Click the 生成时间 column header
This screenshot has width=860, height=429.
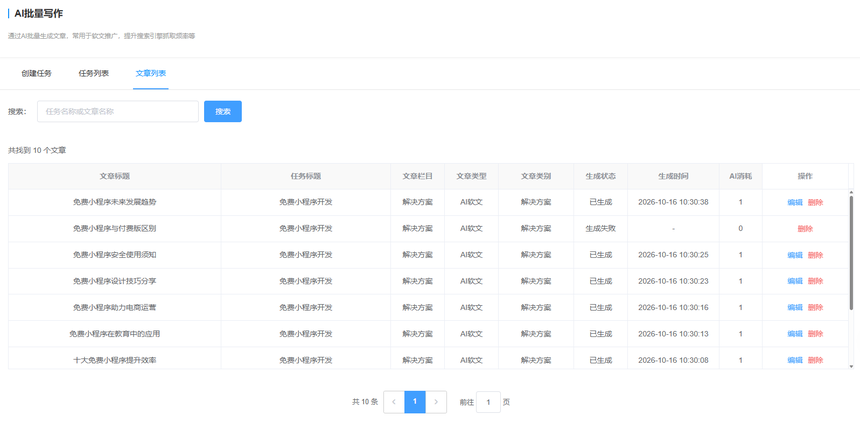[x=674, y=177]
